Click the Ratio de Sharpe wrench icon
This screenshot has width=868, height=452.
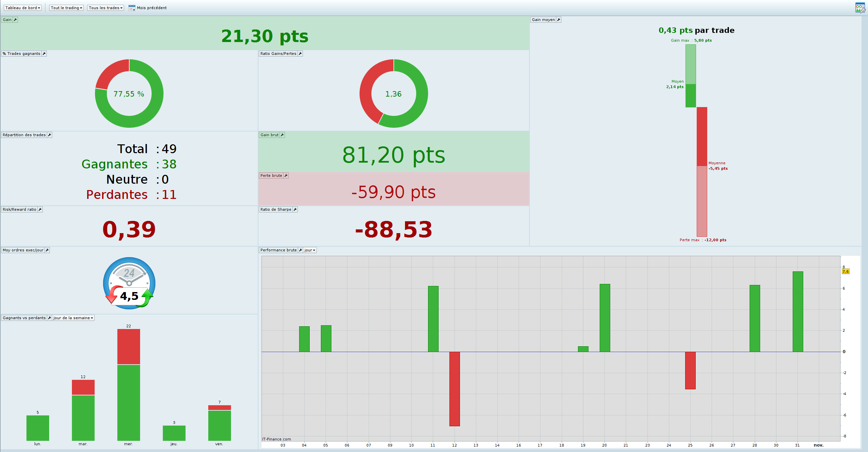(295, 209)
